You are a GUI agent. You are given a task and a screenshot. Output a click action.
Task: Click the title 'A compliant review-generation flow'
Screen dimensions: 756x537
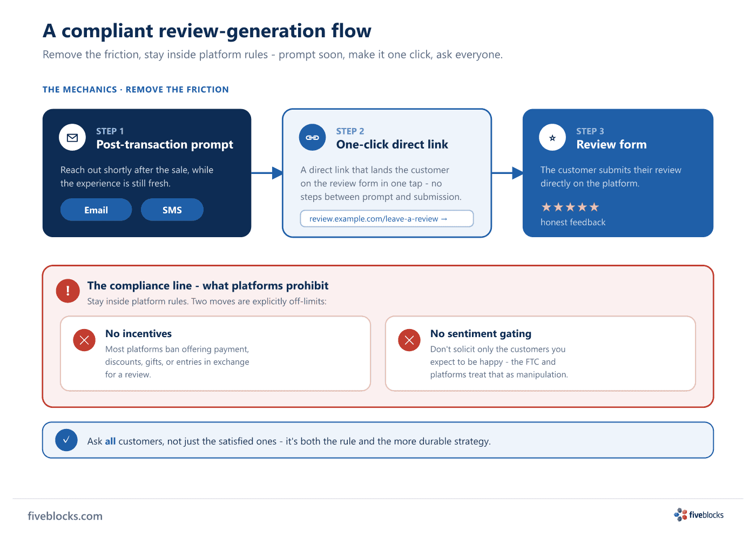pos(207,31)
